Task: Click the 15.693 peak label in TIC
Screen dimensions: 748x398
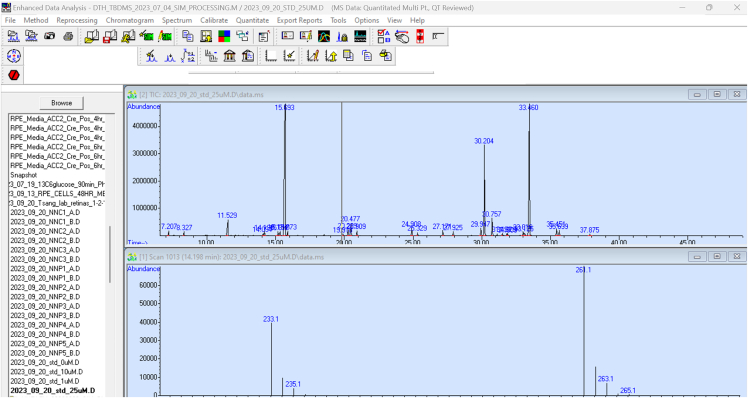Action: (x=284, y=108)
